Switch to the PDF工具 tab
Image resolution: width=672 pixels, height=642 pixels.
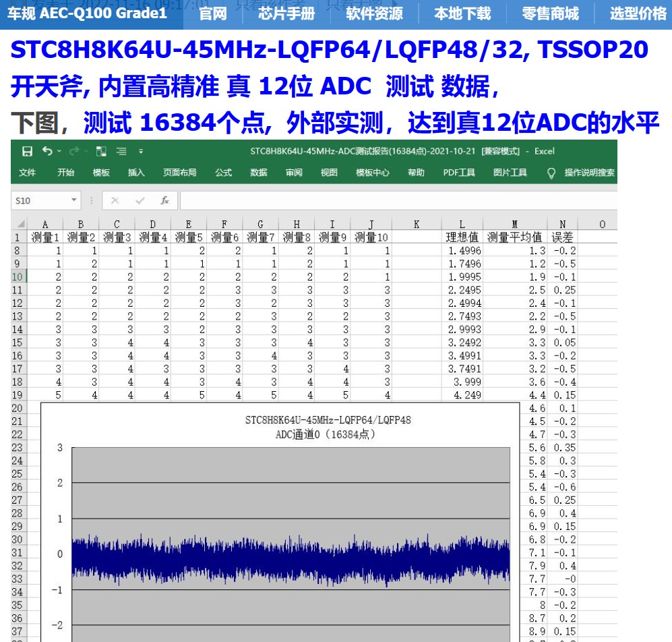(x=459, y=173)
